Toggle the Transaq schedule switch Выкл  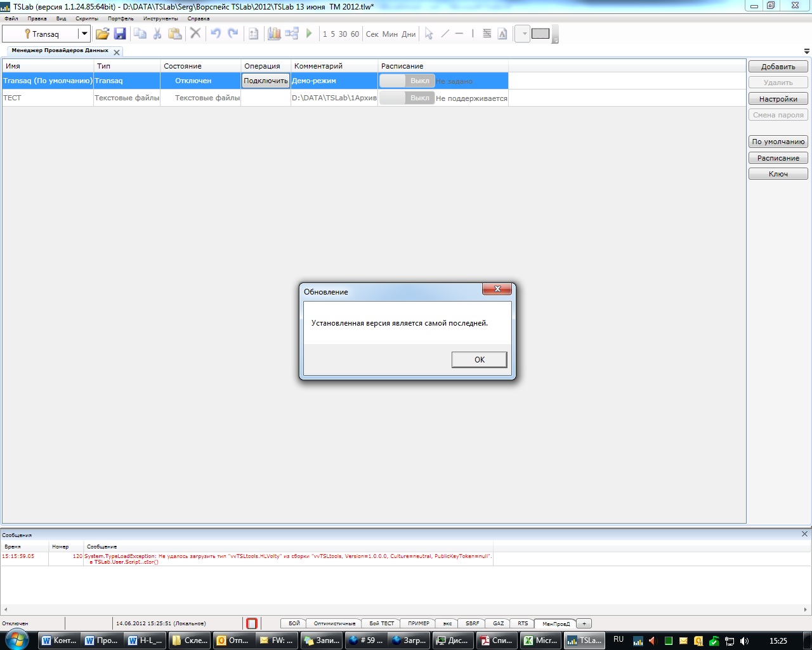[407, 81]
